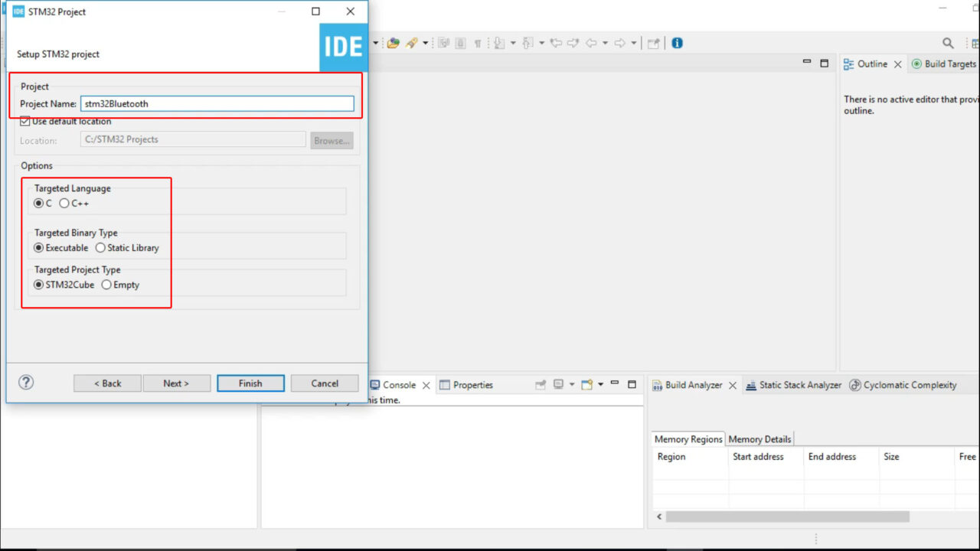The width and height of the screenshot is (980, 551).
Task: Open dropdown arrow left of Open Element icon
Action: [x=376, y=44]
